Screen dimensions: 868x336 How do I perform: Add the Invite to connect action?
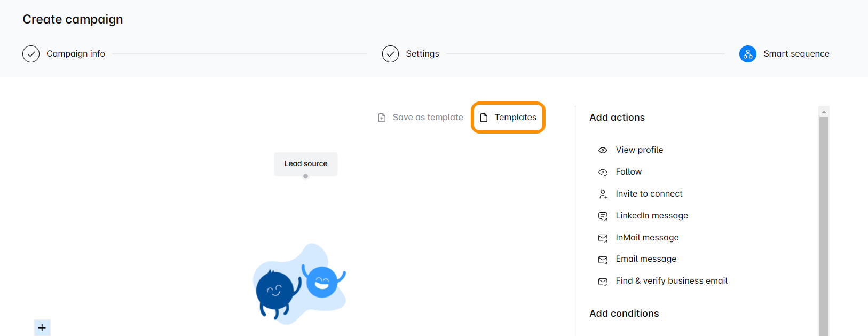(x=649, y=194)
